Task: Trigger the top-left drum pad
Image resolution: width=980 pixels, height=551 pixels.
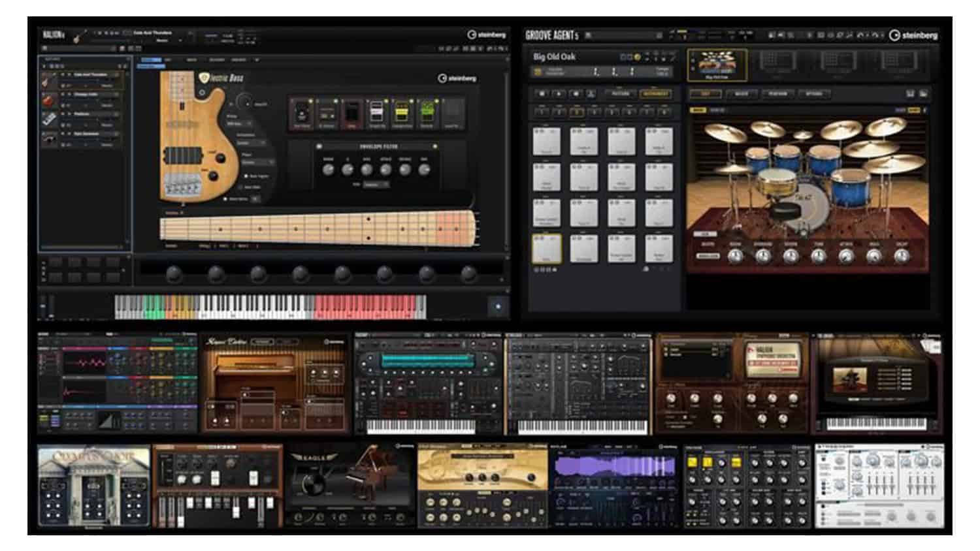Action: [547, 142]
